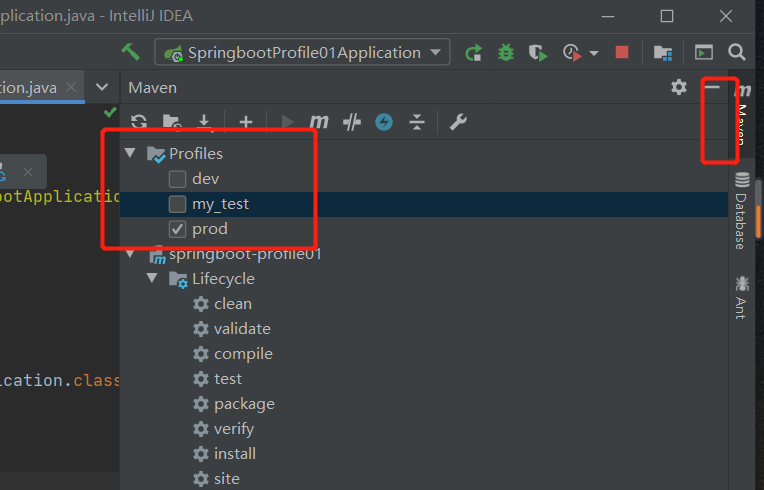
Task: Click the Run Anything icon in toolbar
Action: coord(704,52)
